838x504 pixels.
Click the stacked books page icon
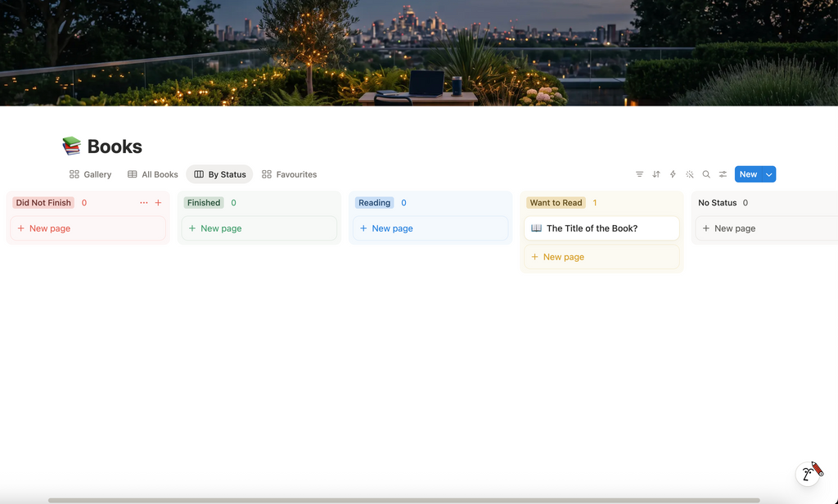click(72, 146)
